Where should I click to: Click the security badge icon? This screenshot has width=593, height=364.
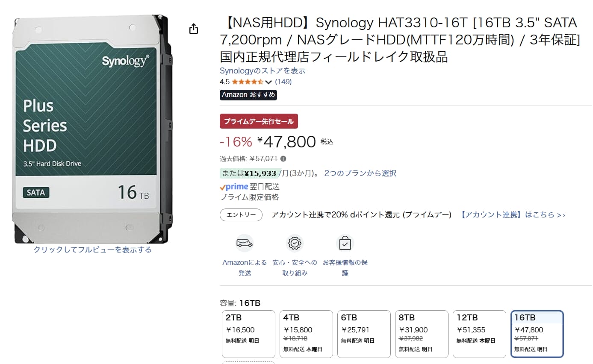(x=295, y=243)
